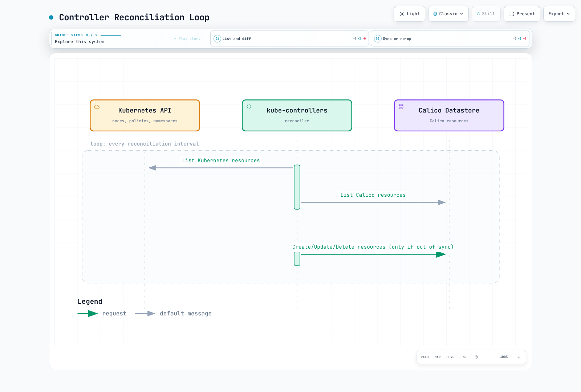Click the sun icon in Light button
Screen dimensions: 581x392
pyautogui.click(x=402, y=14)
